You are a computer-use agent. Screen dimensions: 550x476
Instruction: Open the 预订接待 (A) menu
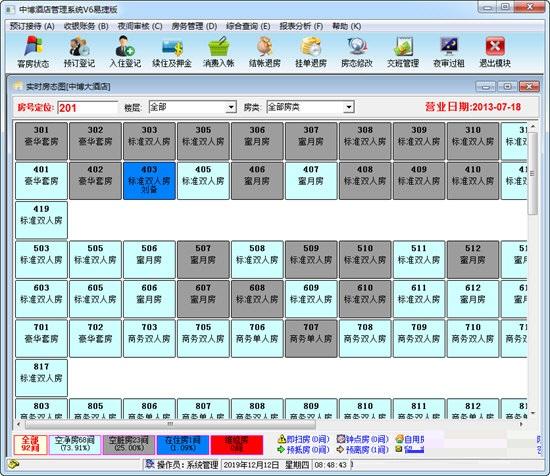tap(32, 26)
